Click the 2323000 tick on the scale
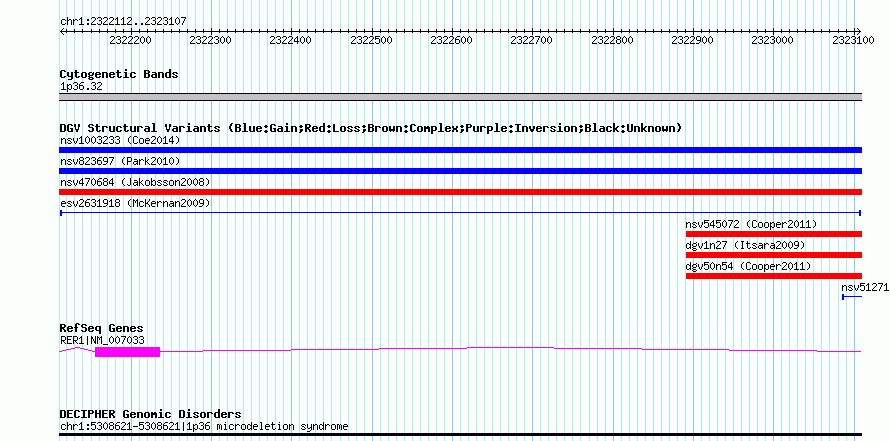890x441 pixels. coord(773,40)
